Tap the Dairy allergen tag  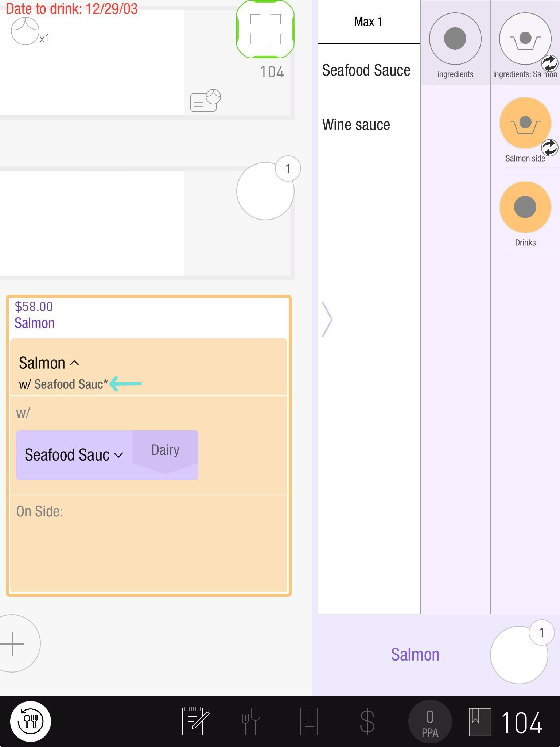point(165,450)
